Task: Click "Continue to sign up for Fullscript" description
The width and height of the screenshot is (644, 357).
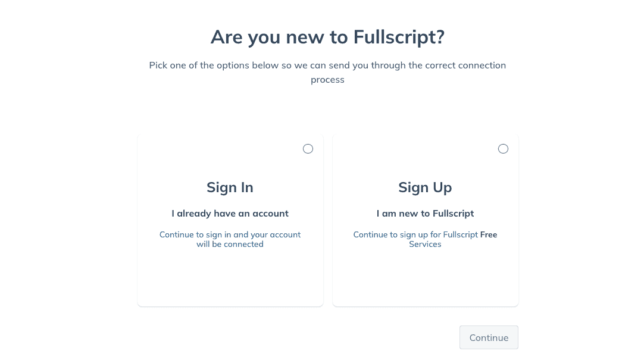Action: coord(415,234)
